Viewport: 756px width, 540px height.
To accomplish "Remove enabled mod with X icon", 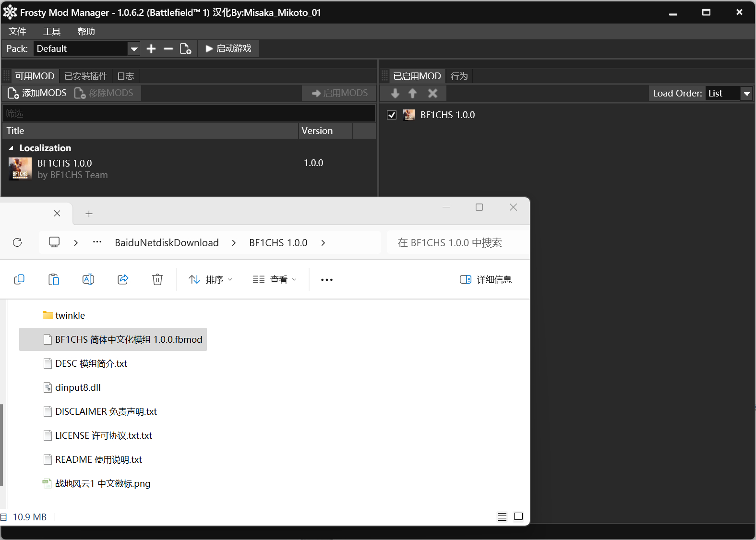I will pos(432,93).
